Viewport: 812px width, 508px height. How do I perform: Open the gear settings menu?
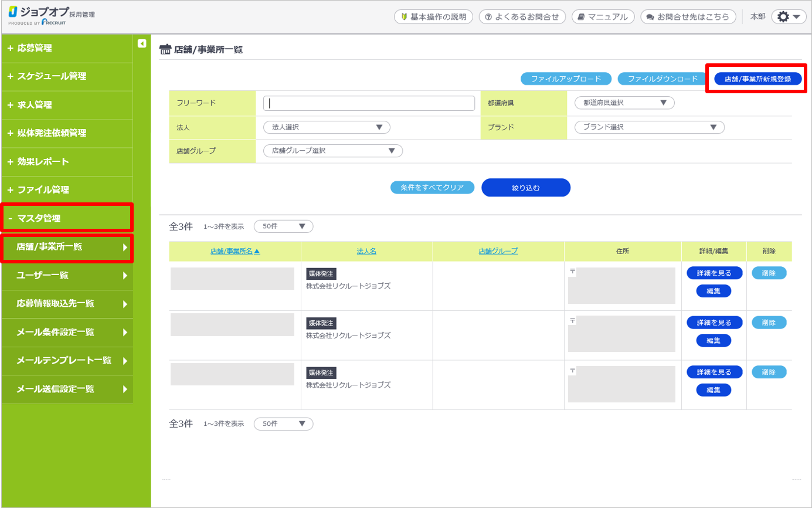coord(789,17)
